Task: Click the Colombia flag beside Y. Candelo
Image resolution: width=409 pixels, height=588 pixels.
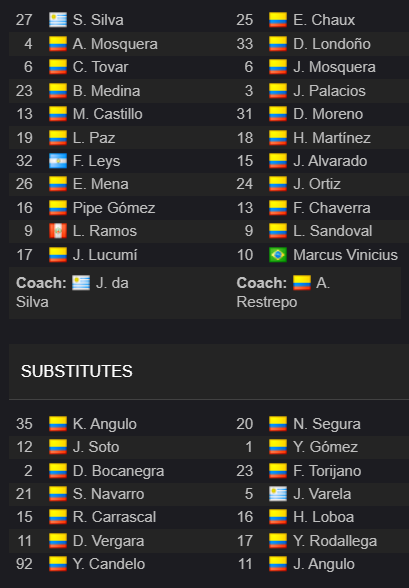Action: 58,564
